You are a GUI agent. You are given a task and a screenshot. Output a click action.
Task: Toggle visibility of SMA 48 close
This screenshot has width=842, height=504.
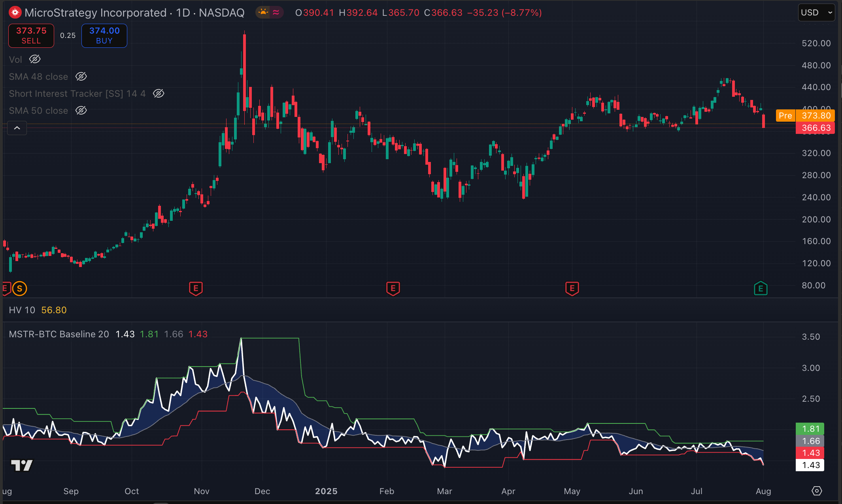[81, 77]
